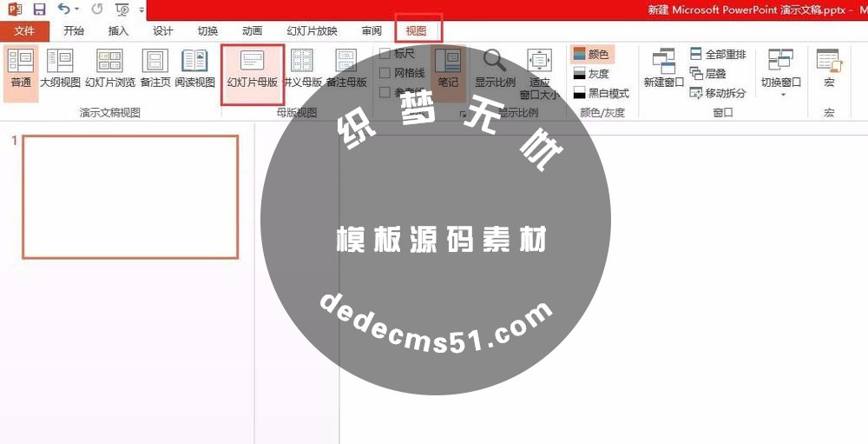Viewport: 868px width, 444px height.
Task: Click the 宏 macros button
Action: point(829,69)
